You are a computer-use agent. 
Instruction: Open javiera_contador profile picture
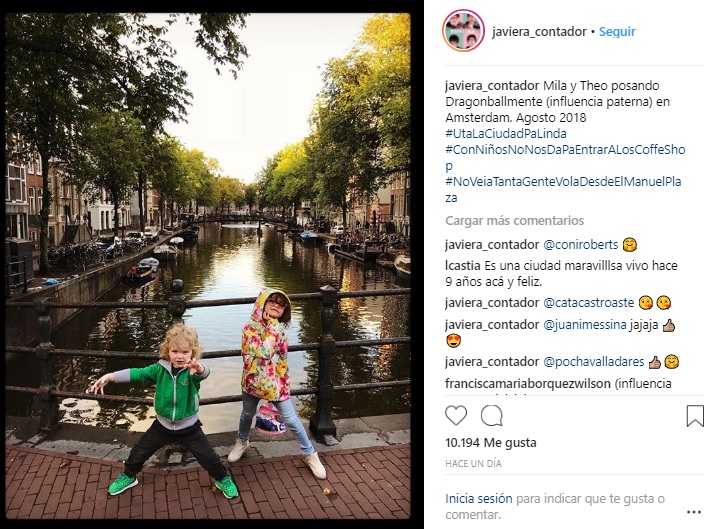point(463,31)
